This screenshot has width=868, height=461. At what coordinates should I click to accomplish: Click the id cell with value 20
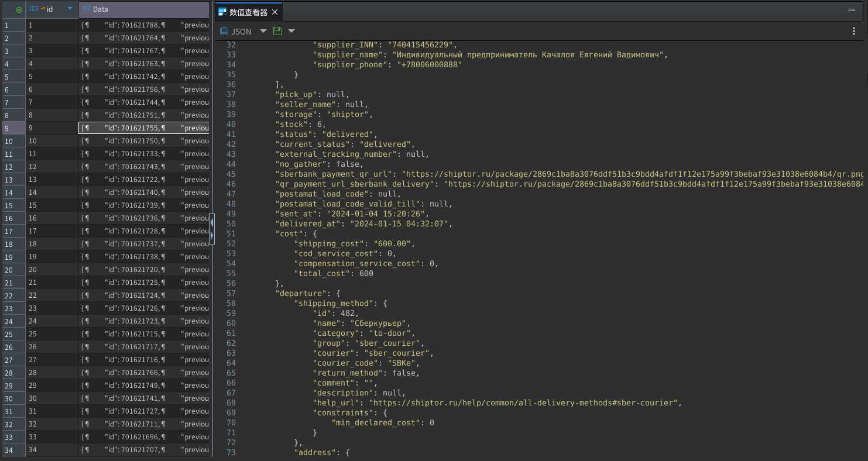pyautogui.click(x=52, y=270)
